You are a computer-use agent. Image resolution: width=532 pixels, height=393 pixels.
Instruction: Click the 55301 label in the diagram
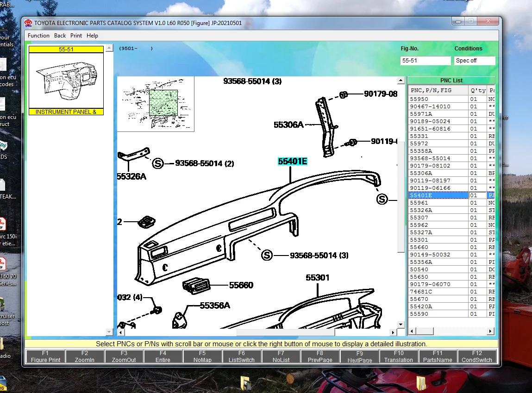point(318,278)
